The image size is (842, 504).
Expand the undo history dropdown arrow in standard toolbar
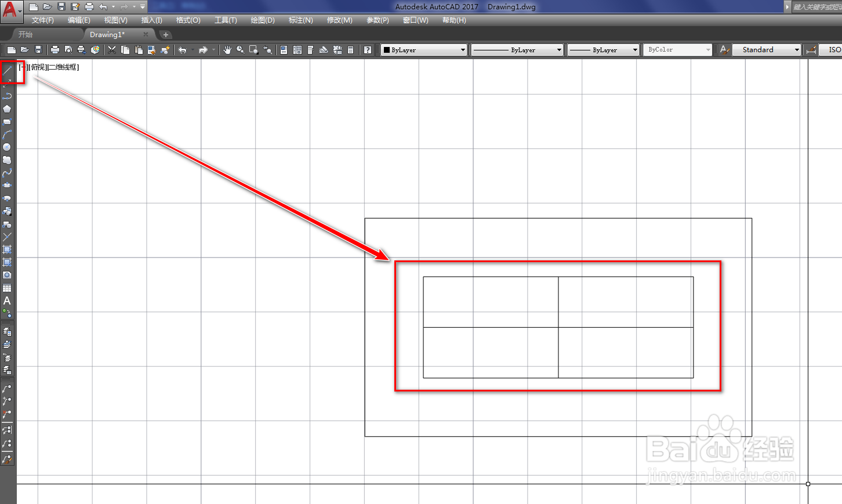193,50
